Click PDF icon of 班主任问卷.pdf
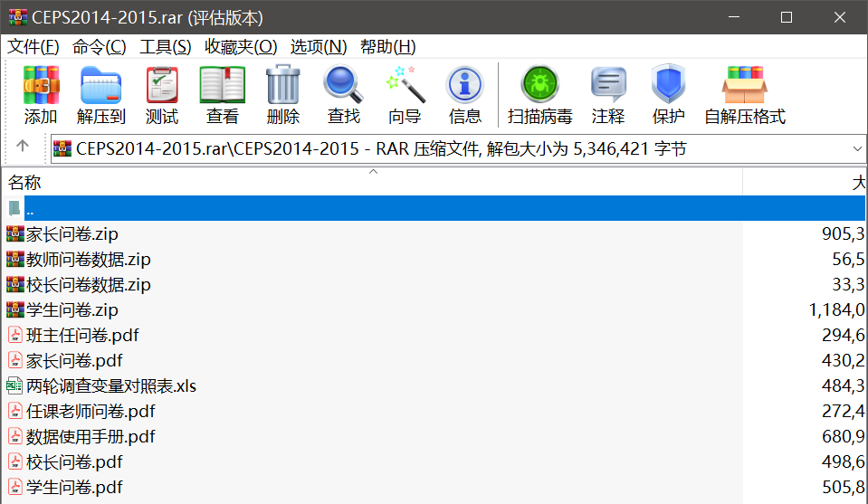Viewport: 868px width, 504px height. (x=15, y=336)
